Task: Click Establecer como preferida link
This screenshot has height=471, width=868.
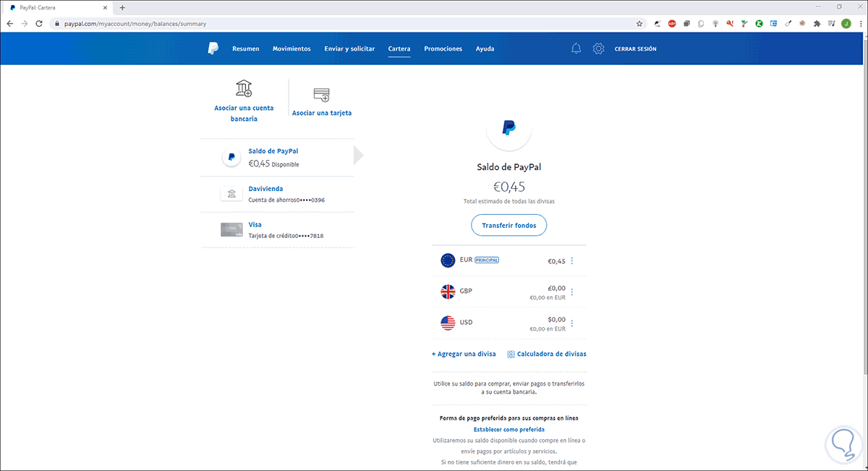Action: pyautogui.click(x=509, y=429)
